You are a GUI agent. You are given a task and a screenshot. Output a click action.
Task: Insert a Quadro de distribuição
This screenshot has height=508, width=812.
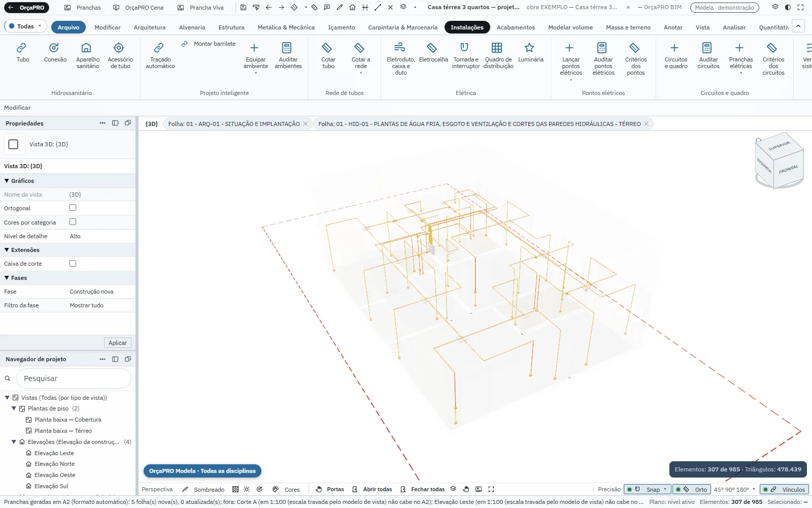(x=498, y=55)
